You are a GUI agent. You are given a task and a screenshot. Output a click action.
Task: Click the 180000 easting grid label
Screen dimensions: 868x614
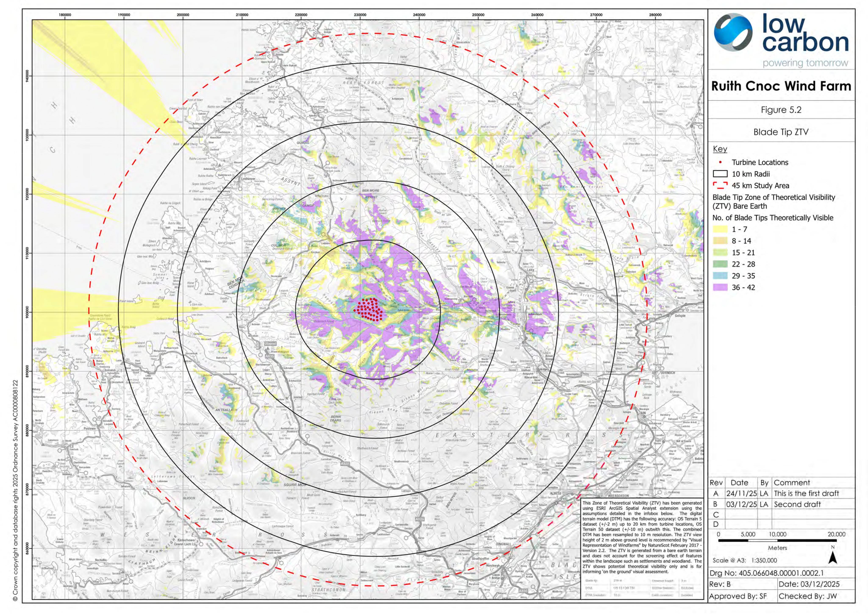click(x=65, y=15)
